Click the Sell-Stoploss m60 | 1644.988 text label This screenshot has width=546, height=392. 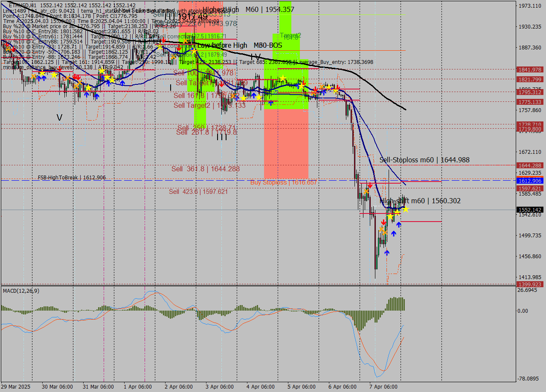click(424, 160)
